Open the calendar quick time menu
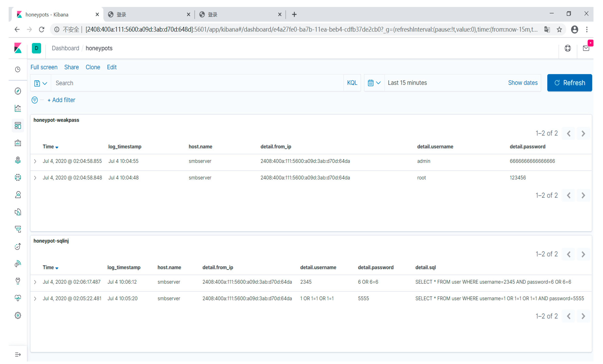 (374, 83)
